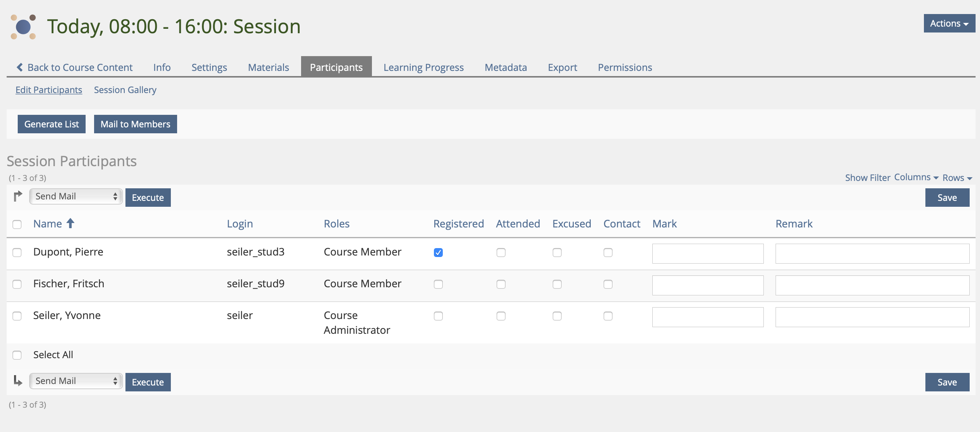Expand the Columns dropdown
The image size is (980, 432).
(916, 177)
